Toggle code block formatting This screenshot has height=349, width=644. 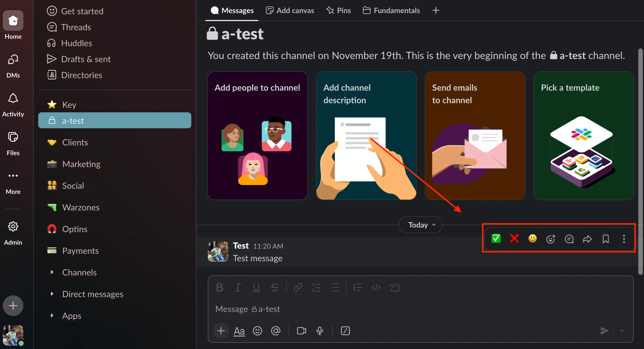[394, 287]
